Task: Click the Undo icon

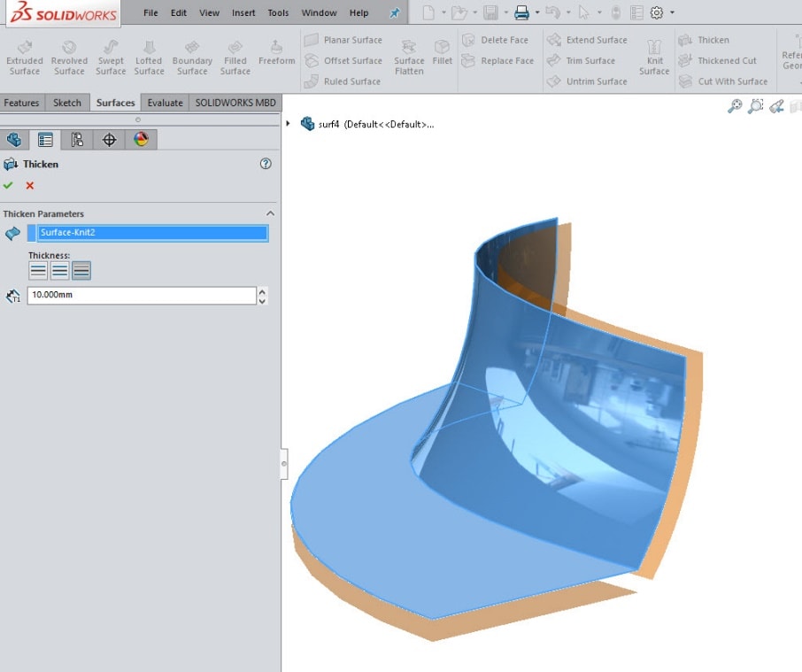Action: click(x=552, y=12)
